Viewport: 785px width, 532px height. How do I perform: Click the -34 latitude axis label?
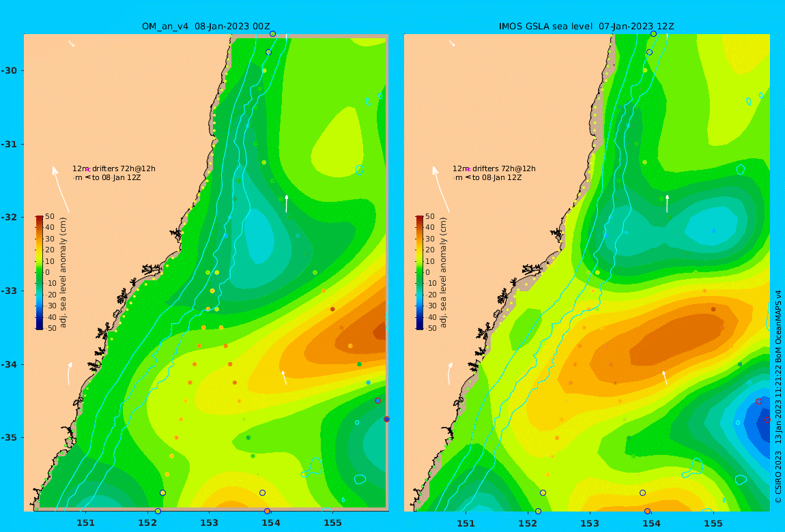click(x=9, y=364)
